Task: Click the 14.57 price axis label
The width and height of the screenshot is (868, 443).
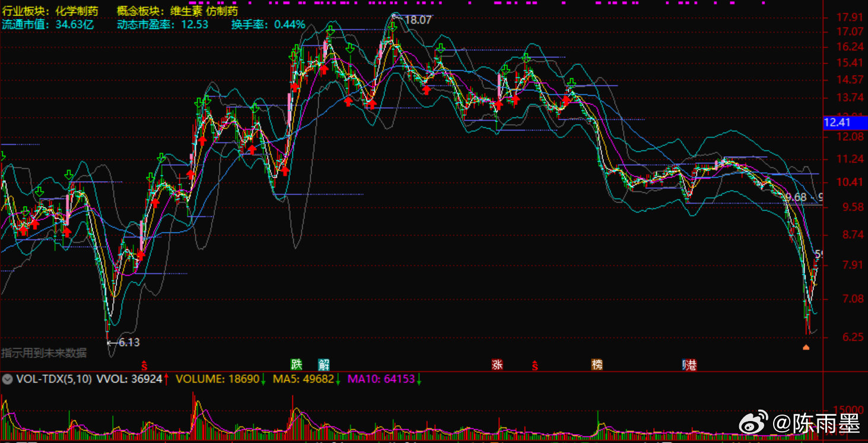Action: coord(849,80)
